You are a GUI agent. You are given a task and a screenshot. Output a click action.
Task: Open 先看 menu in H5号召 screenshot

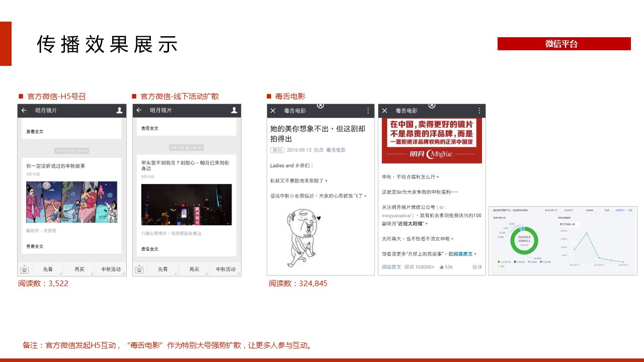[48, 269]
